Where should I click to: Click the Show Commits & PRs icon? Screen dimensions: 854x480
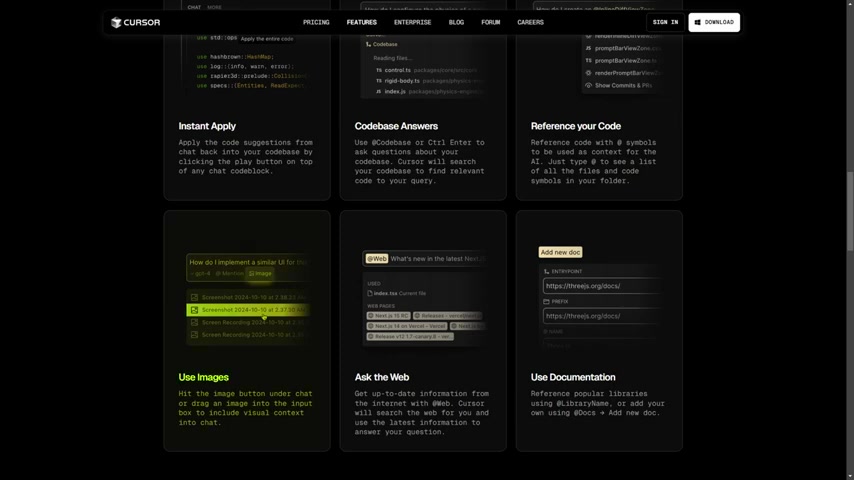click(589, 85)
